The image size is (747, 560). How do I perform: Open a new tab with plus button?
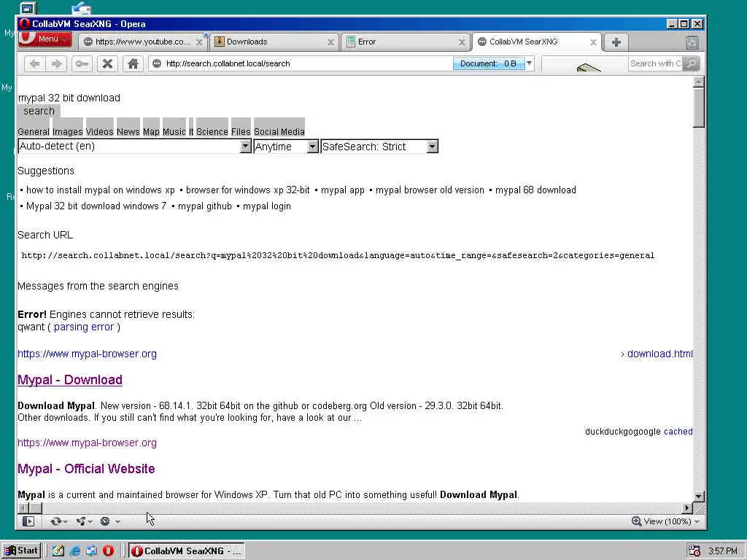tap(616, 42)
